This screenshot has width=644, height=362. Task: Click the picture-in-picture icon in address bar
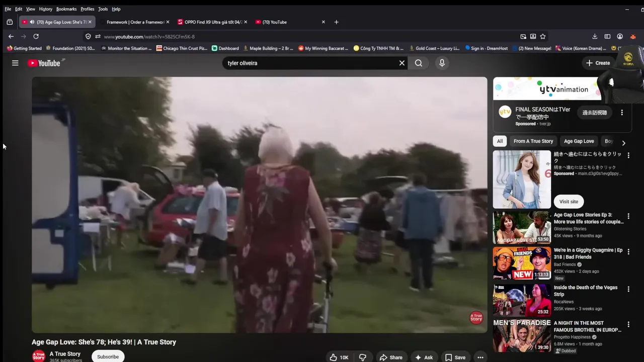pyautogui.click(x=523, y=36)
